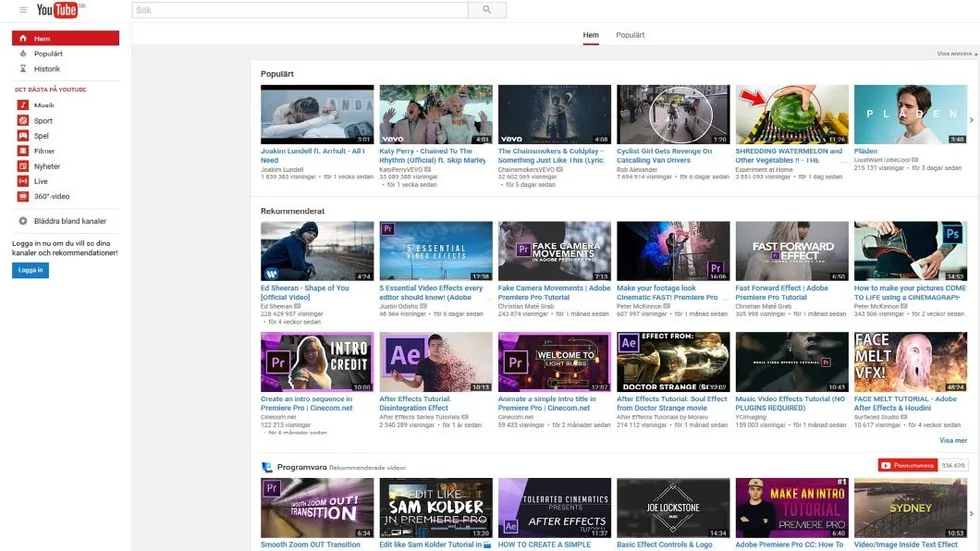Image resolution: width=980 pixels, height=551 pixels.
Task: Open Populärt in the sidebar menu
Action: point(65,54)
